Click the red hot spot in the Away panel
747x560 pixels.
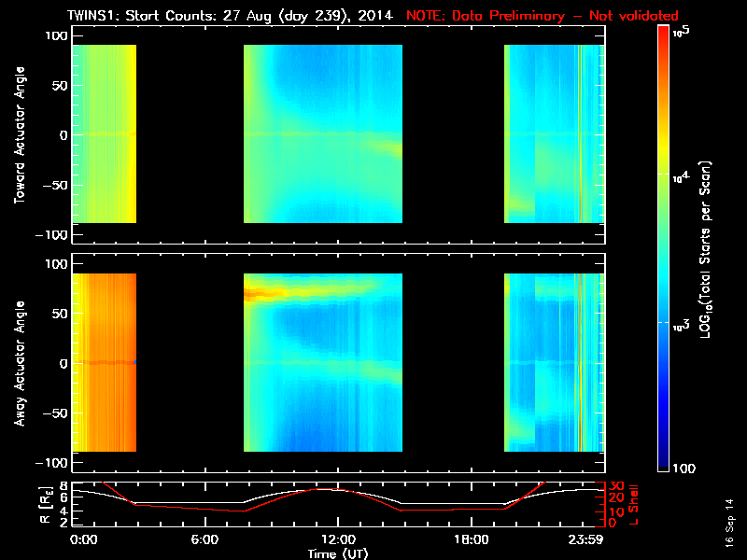pyautogui.click(x=255, y=294)
